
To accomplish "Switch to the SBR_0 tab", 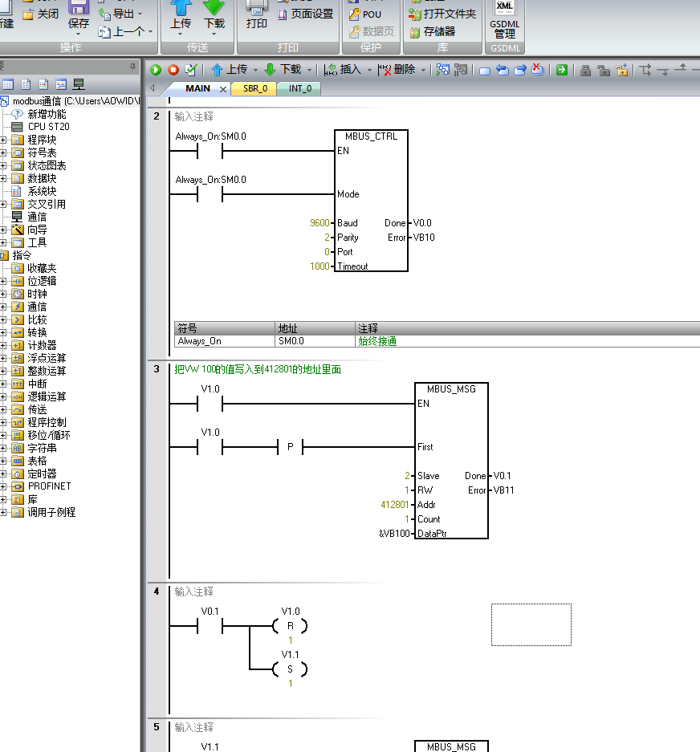I will pyautogui.click(x=254, y=88).
